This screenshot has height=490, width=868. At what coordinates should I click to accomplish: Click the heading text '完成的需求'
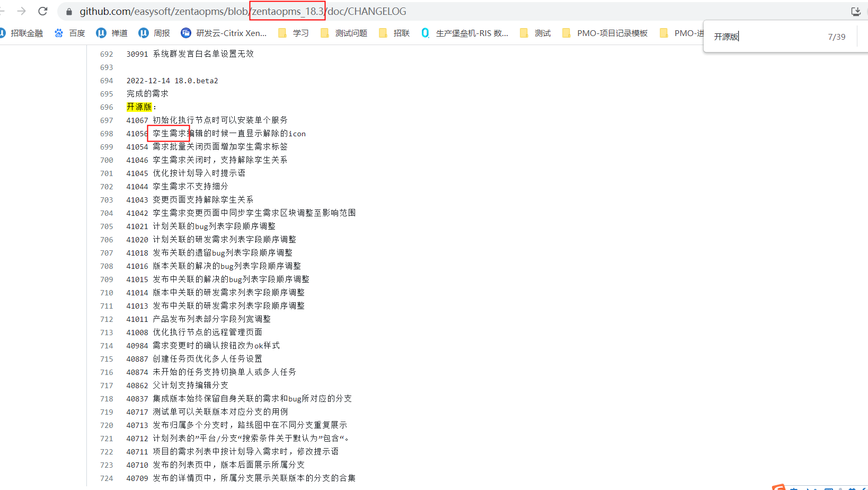(x=147, y=94)
